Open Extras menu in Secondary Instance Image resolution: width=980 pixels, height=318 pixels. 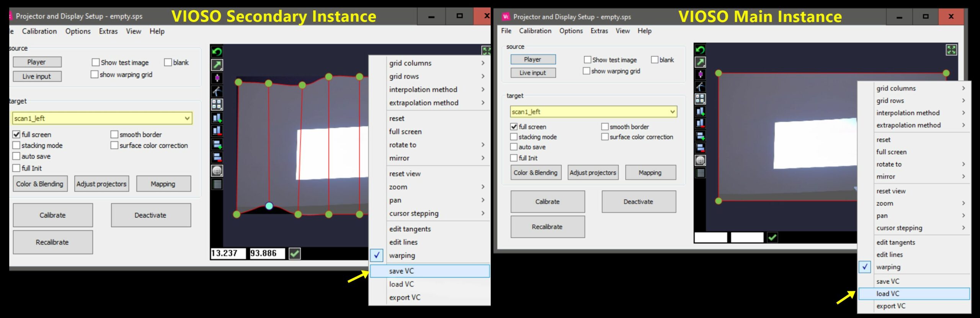coord(108,31)
